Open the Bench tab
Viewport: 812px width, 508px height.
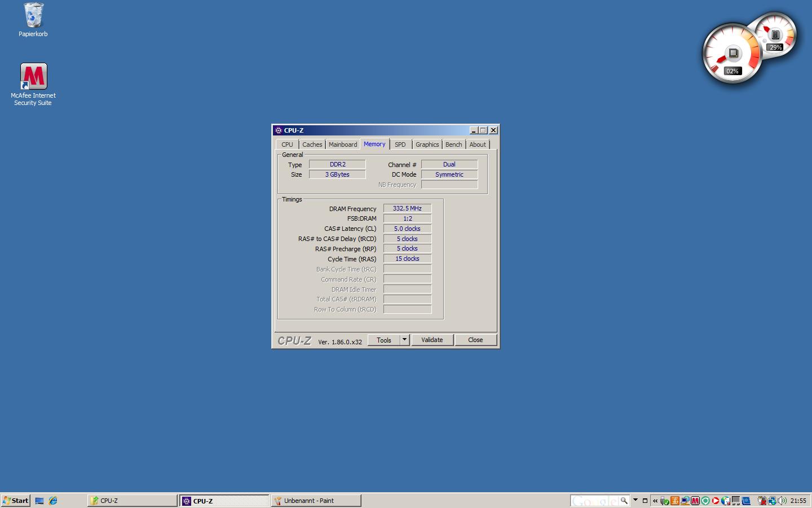(453, 144)
